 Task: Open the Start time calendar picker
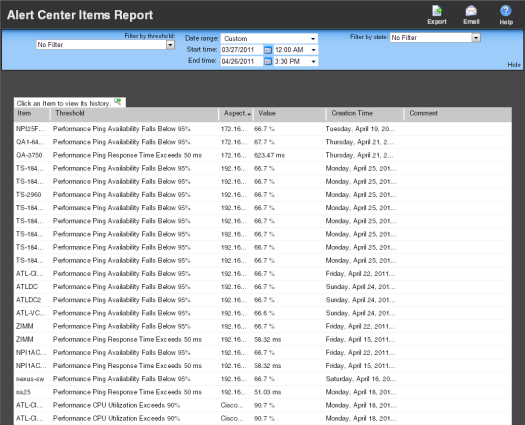pos(268,50)
